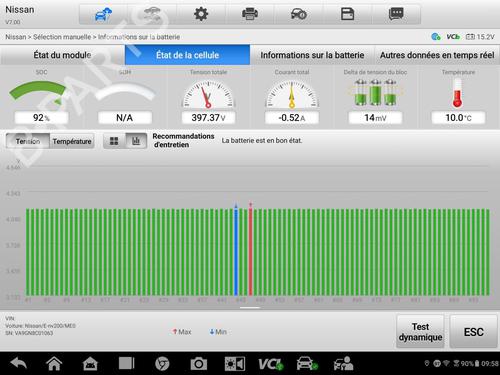Open the camera screenshot icon
Image resolution: width=500 pixels, height=375 pixels.
(x=199, y=364)
